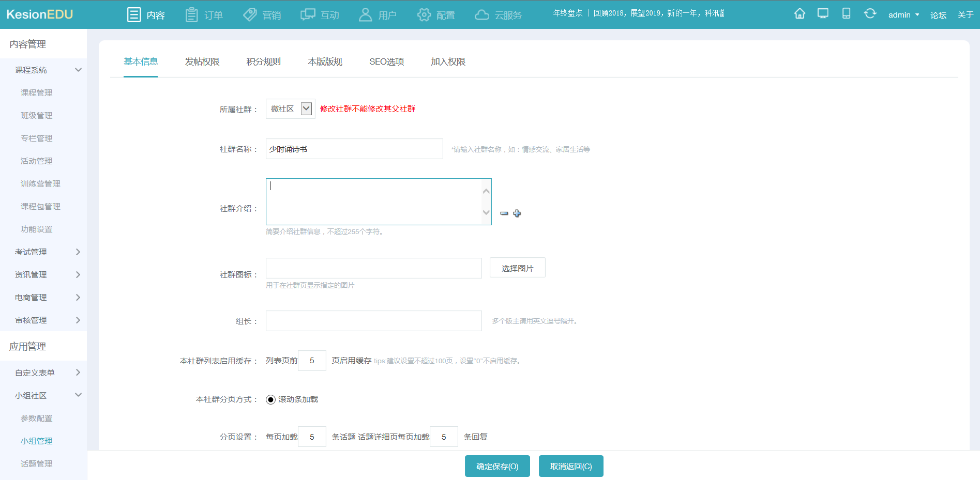Open the 配置 settings gear menu
Viewport: 980px width, 480px height.
click(x=436, y=15)
